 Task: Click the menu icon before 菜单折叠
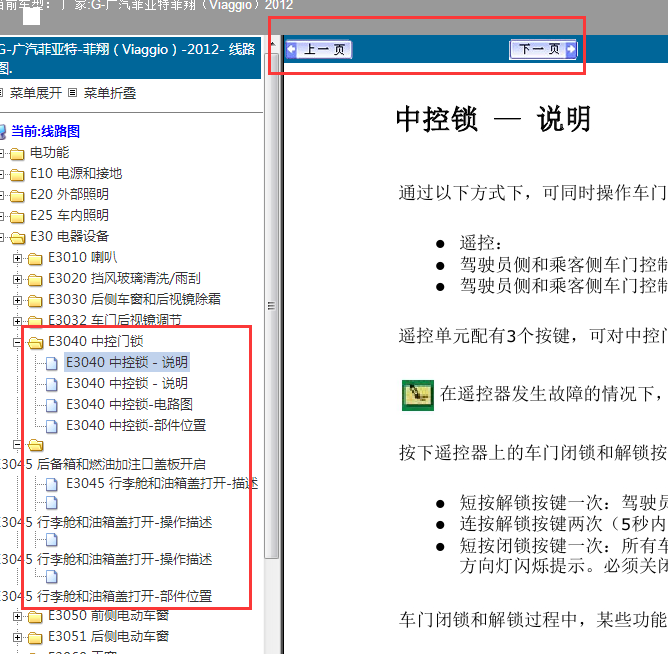tap(73, 92)
